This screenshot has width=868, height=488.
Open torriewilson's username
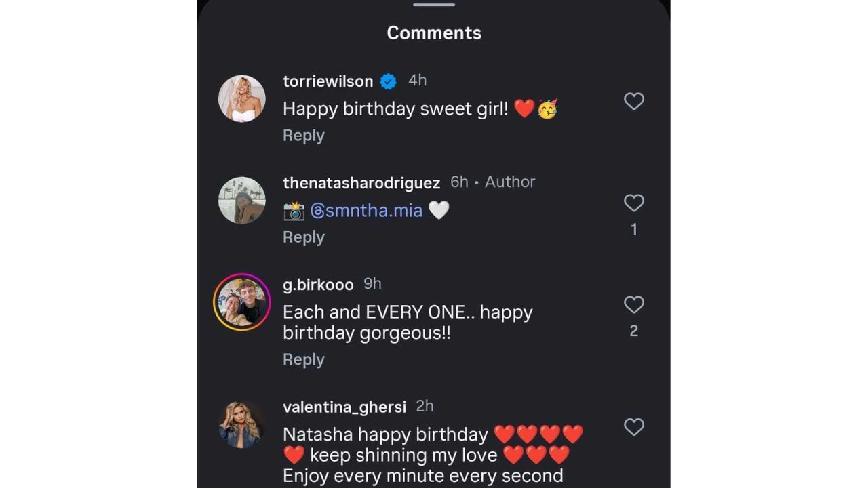point(327,81)
